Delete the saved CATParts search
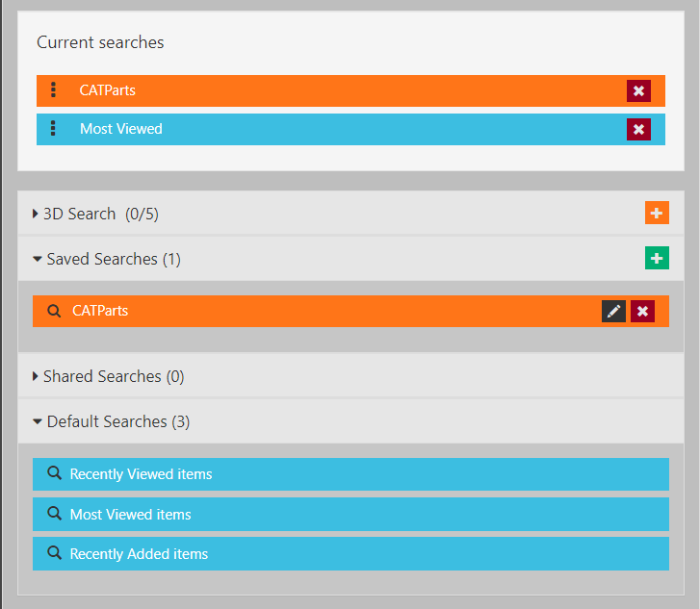This screenshot has width=700, height=609. pos(642,311)
